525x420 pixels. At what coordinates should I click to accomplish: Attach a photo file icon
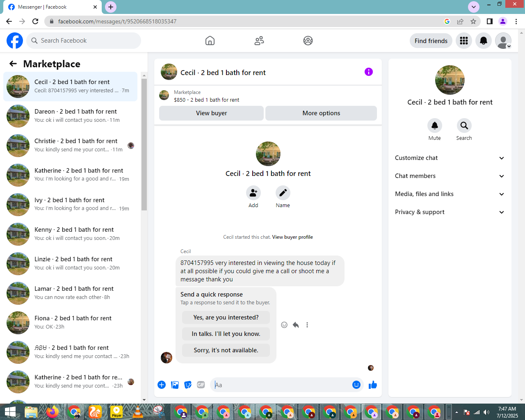[175, 385]
